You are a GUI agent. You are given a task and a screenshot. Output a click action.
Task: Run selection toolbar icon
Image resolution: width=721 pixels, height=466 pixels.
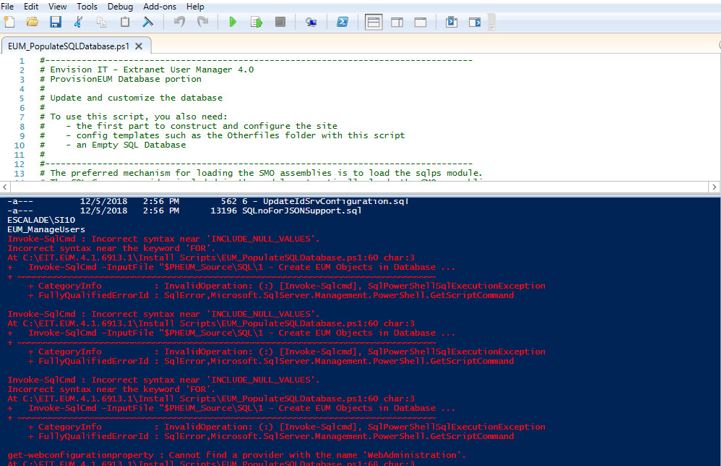coord(256,22)
